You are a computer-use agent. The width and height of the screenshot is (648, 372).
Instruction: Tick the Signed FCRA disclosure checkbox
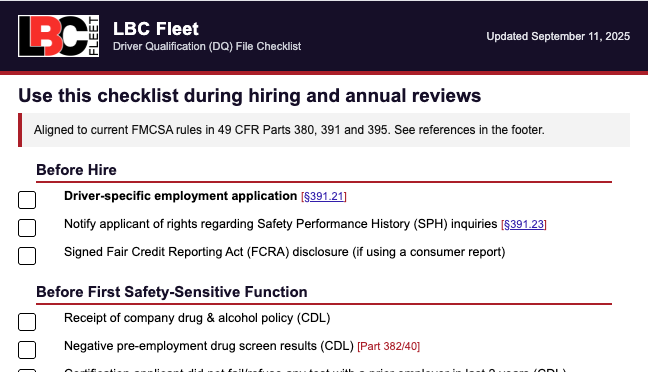(x=27, y=256)
